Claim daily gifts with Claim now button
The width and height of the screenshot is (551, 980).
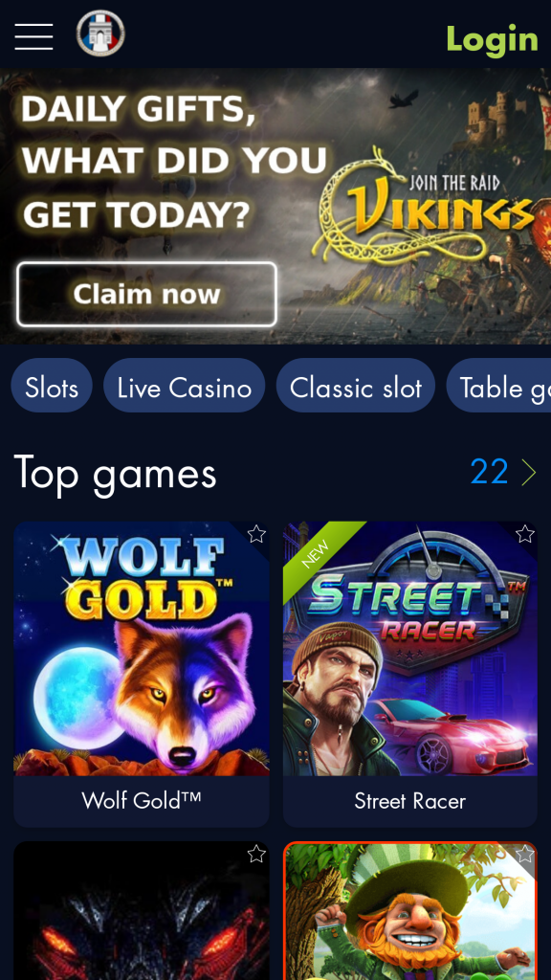146,295
